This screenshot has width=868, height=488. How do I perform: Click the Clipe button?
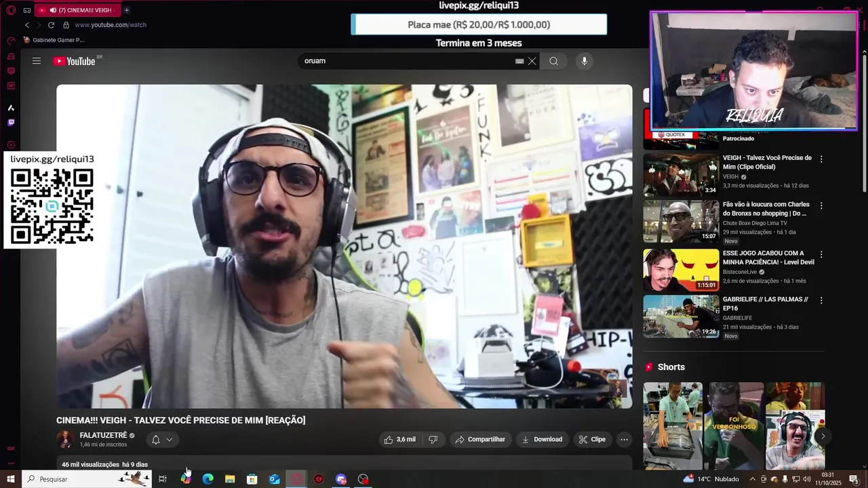click(x=592, y=439)
